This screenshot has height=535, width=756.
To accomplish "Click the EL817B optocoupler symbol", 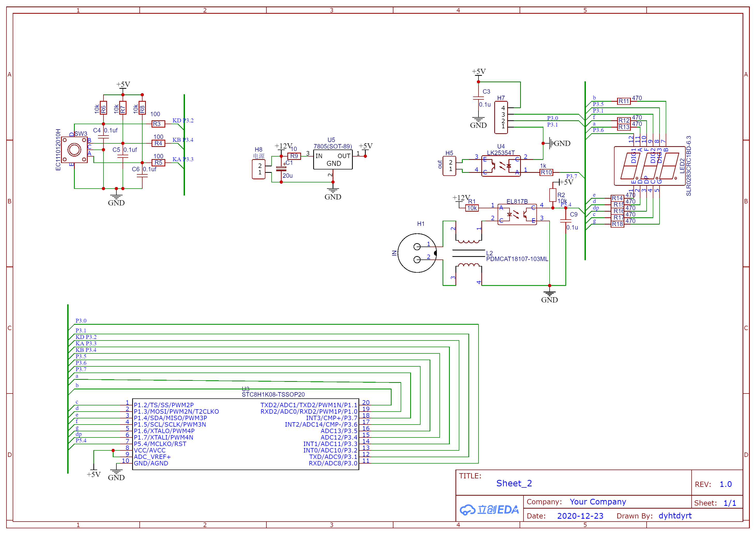I will click(x=517, y=214).
